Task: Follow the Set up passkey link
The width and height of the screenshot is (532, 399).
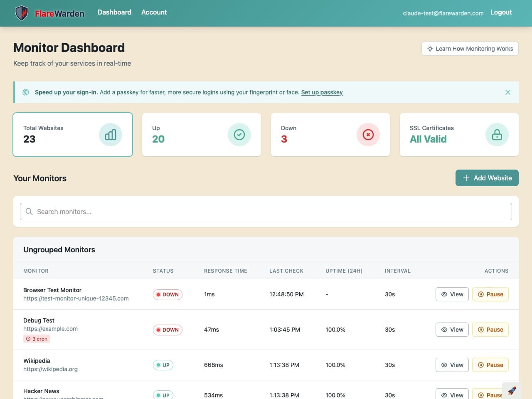Action: [322, 92]
